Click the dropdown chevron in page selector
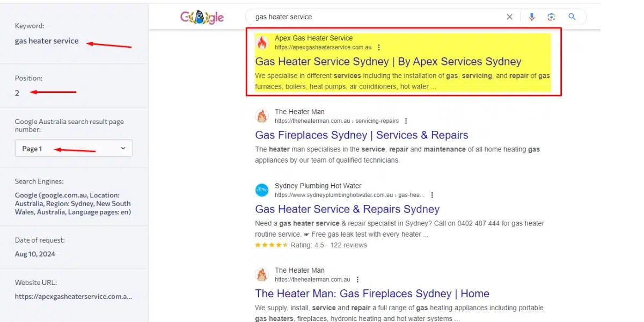This screenshot has height=322, width=644. pyautogui.click(x=123, y=149)
